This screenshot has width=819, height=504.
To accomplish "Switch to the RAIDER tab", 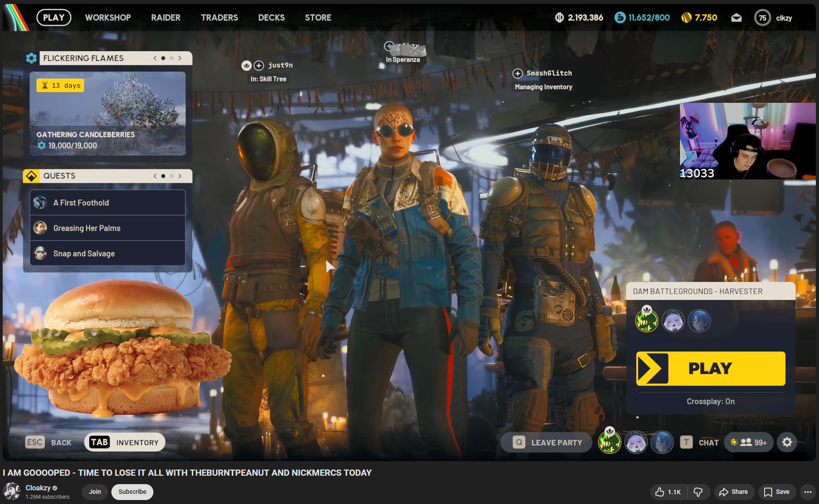I will point(166,18).
